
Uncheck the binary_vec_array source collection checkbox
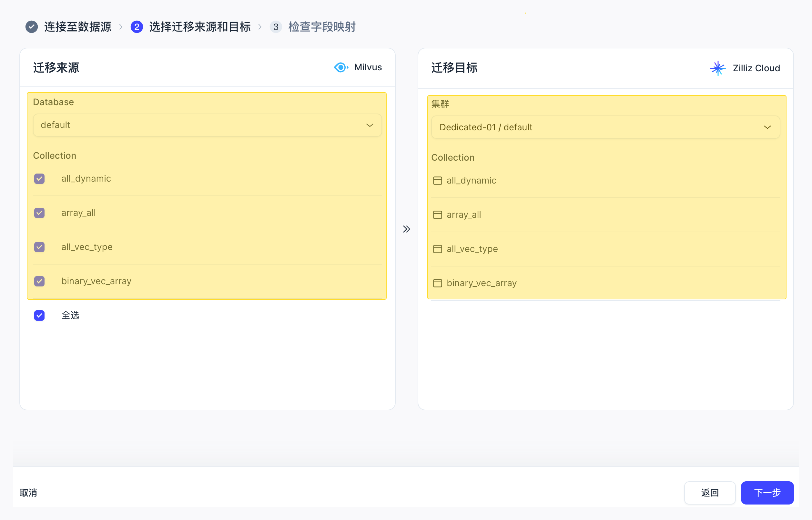tap(39, 281)
